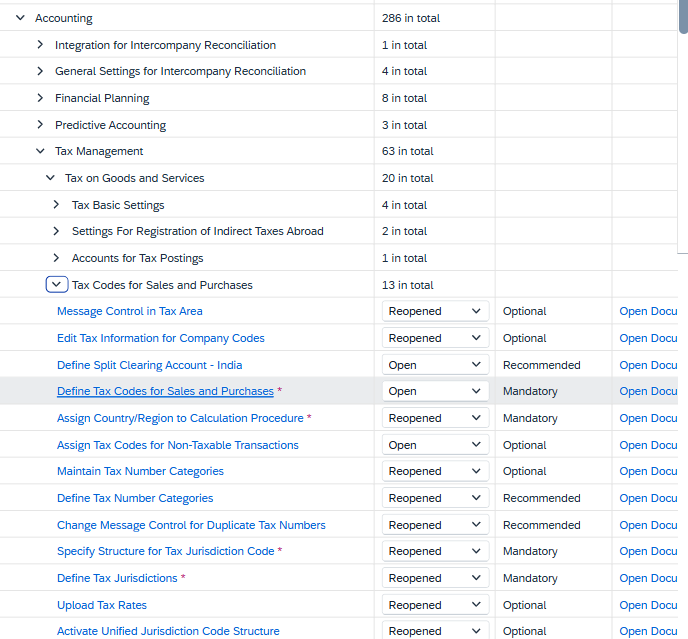The image size is (688, 639).
Task: Open Define Tax Codes for Sales and Purchases link
Action: pyautogui.click(x=165, y=391)
